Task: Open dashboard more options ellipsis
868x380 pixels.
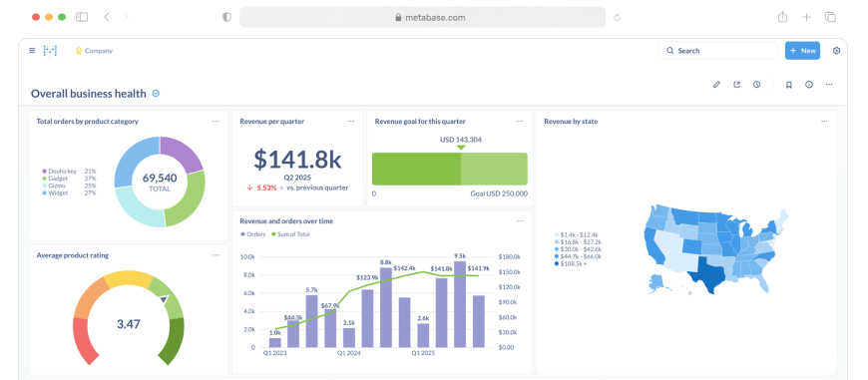Action: click(x=829, y=85)
